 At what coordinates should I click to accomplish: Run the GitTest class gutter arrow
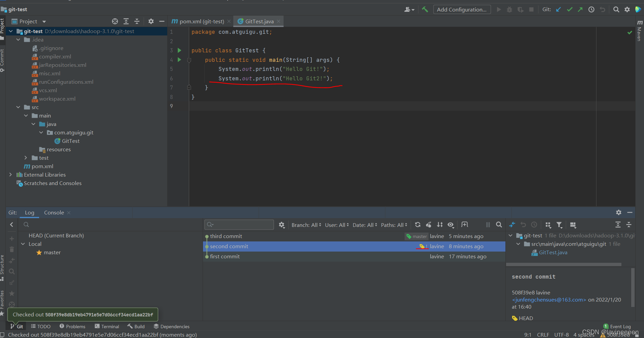[x=179, y=50]
